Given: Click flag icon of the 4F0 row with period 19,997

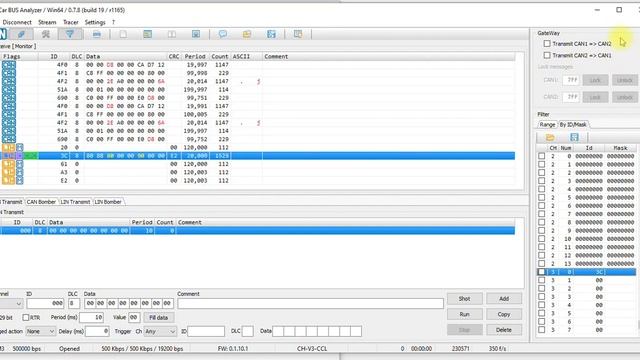Looking at the screenshot, I should (x=9, y=65).
